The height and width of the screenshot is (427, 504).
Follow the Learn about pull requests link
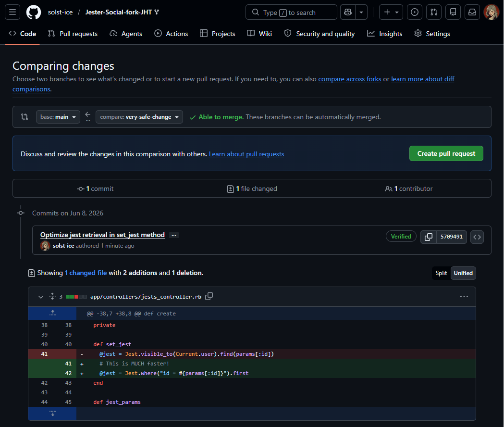click(x=246, y=154)
